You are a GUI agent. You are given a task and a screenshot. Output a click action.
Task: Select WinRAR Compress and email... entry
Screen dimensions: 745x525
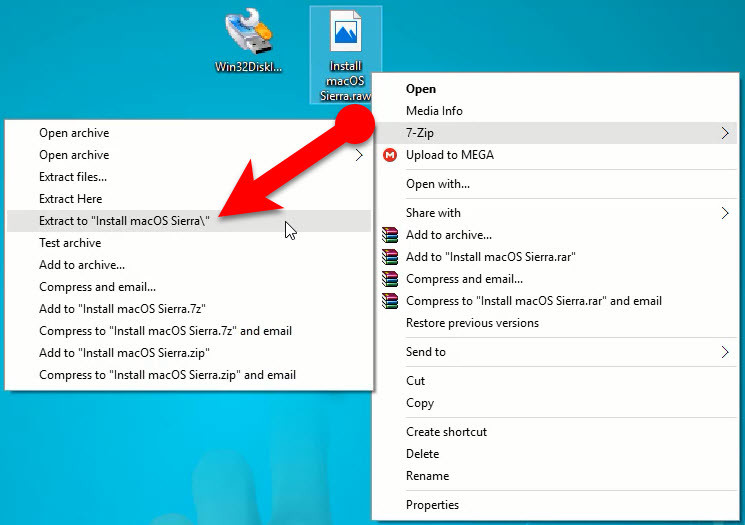(555, 279)
